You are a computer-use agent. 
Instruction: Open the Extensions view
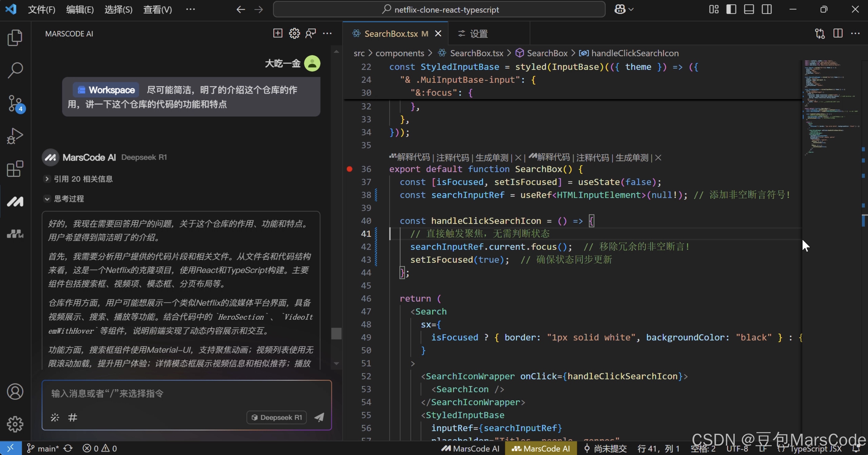pyautogui.click(x=15, y=169)
